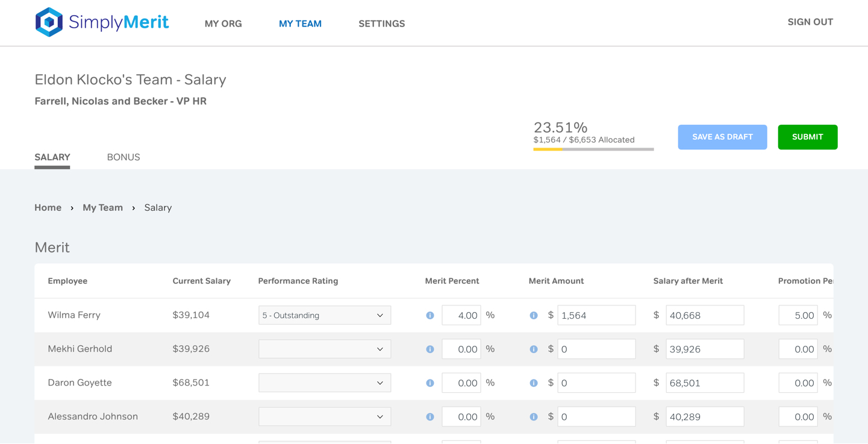
Task: Click Mekhi Gerhold's Promotion Percent field
Action: (x=798, y=349)
